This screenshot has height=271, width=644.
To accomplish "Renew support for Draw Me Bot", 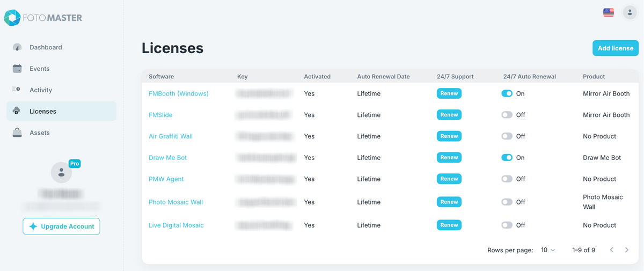I will [x=449, y=158].
